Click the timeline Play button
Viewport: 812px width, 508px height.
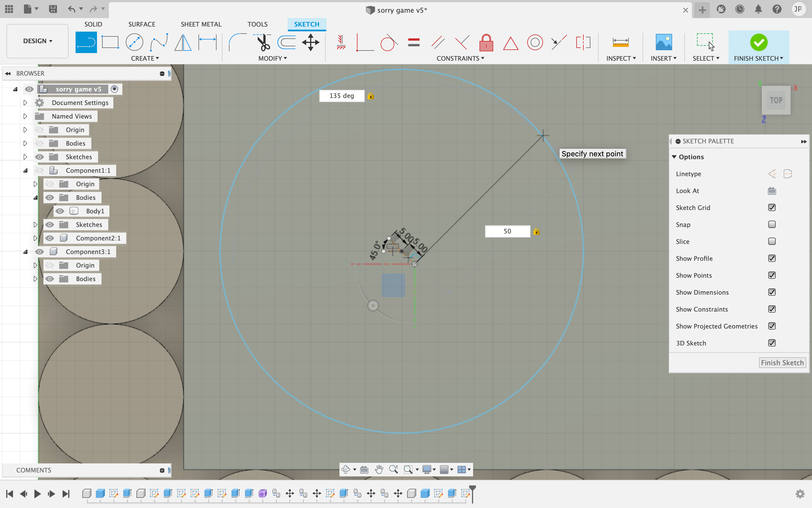coord(37,494)
